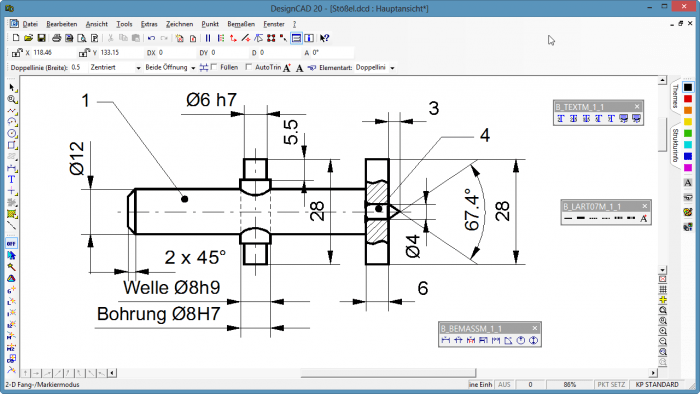Switch to the Themes side tab
Image resolution: width=700 pixels, height=394 pixels.
point(675,96)
